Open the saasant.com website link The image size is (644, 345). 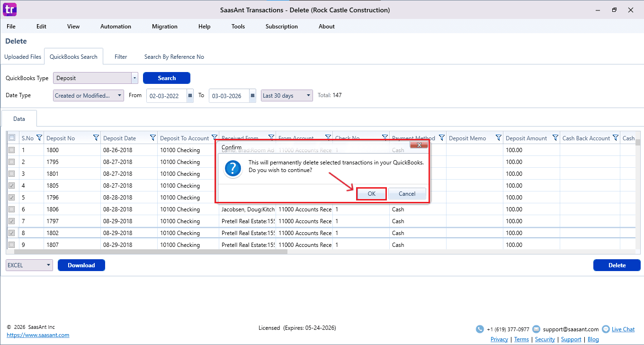pyautogui.click(x=38, y=335)
